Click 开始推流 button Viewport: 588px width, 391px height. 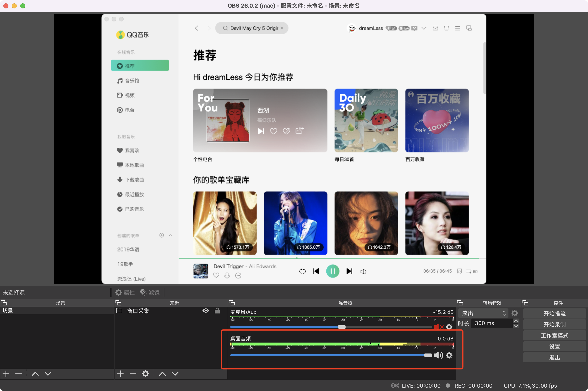[x=555, y=313]
